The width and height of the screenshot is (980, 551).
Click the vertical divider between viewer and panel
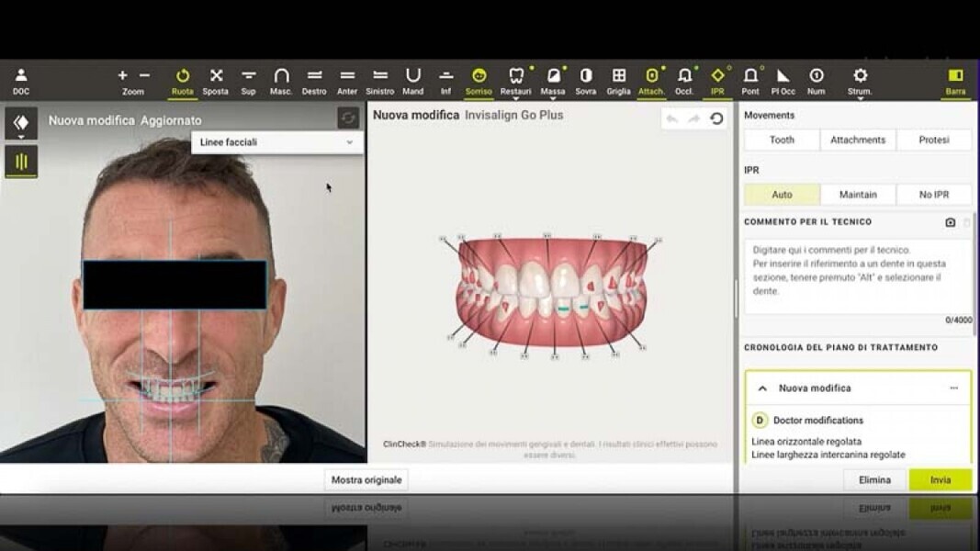pyautogui.click(x=736, y=298)
